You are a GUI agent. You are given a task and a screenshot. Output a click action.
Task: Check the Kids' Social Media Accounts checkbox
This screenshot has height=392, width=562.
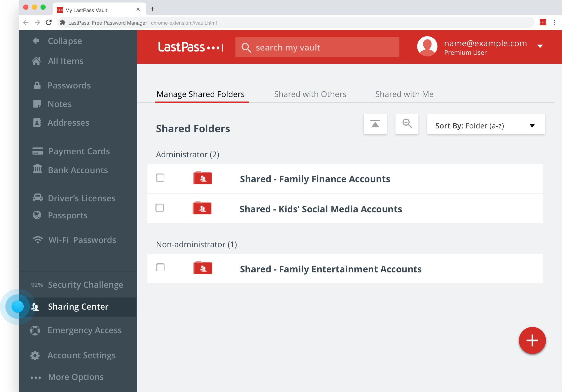tap(159, 208)
